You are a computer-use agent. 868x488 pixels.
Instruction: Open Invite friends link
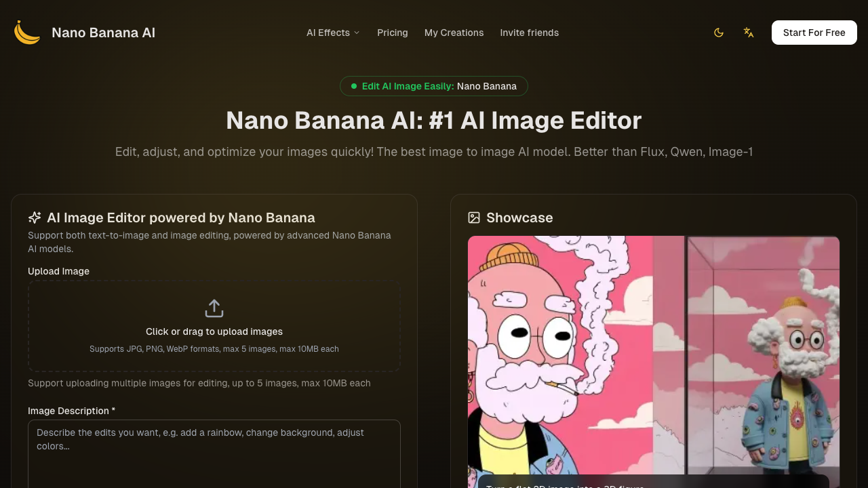[530, 33]
